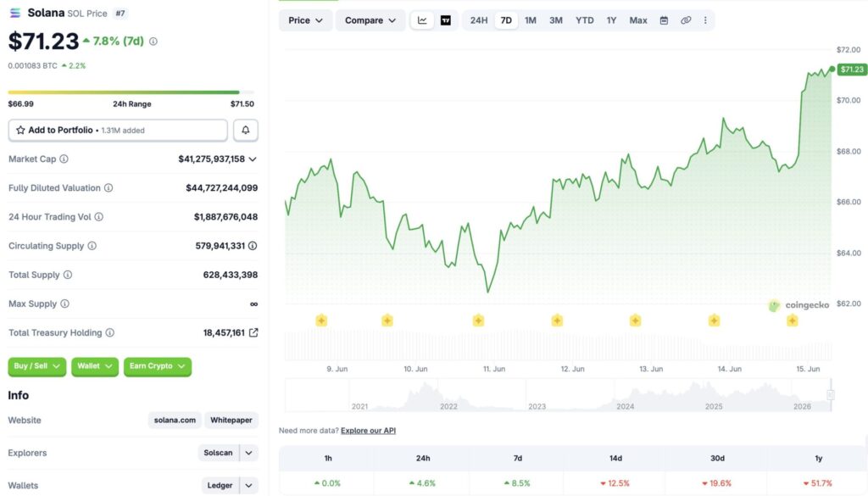Expand Wallets chevron next to Ledger
This screenshot has width=868, height=496.
tap(248, 486)
